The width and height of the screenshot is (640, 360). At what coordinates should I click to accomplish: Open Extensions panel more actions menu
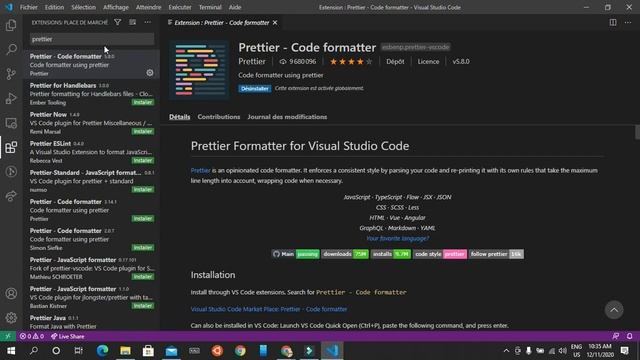tap(148, 22)
